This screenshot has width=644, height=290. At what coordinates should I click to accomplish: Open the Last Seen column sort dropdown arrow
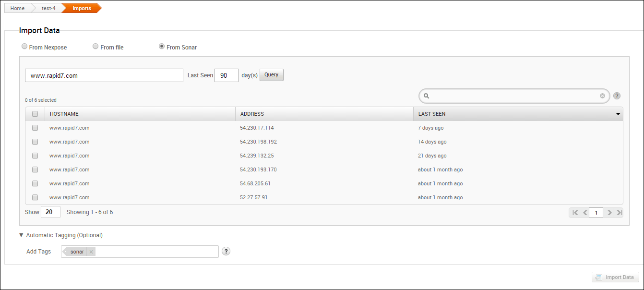(618, 114)
